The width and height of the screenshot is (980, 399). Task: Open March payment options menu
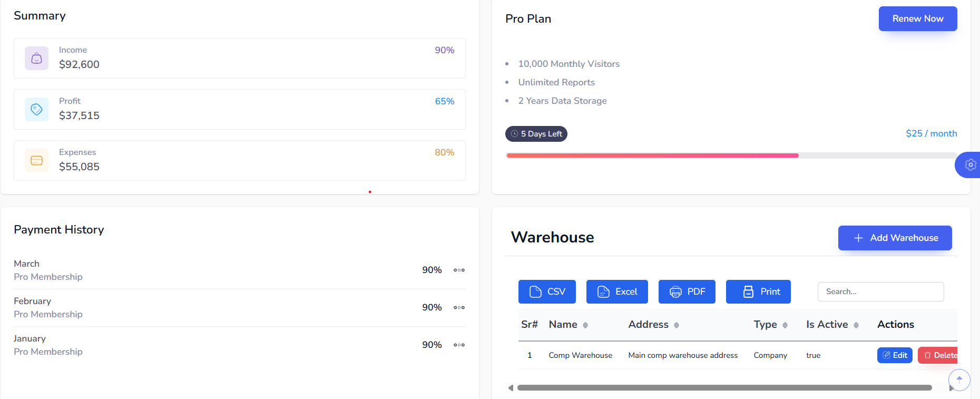pos(459,270)
